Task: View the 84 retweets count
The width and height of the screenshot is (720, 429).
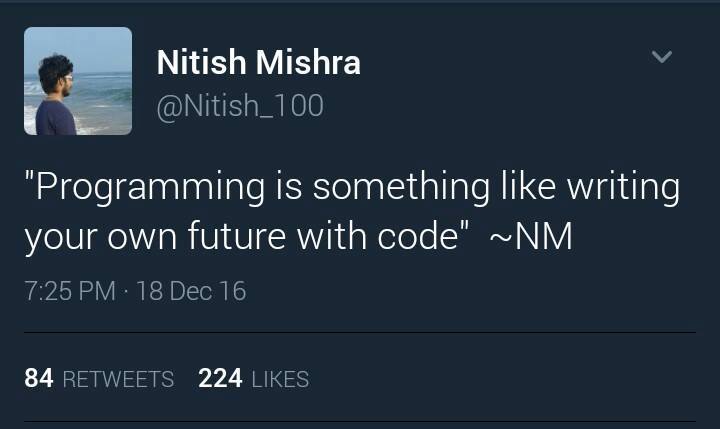Action: [x=39, y=379]
